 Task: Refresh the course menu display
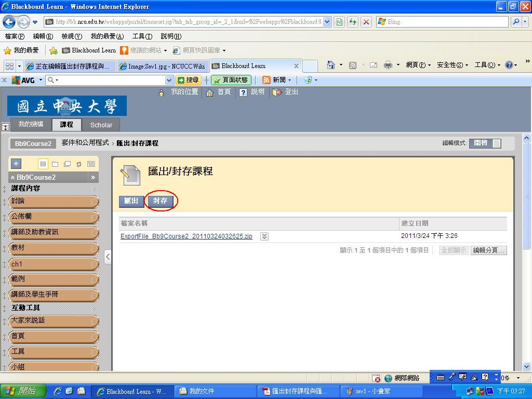(79, 164)
